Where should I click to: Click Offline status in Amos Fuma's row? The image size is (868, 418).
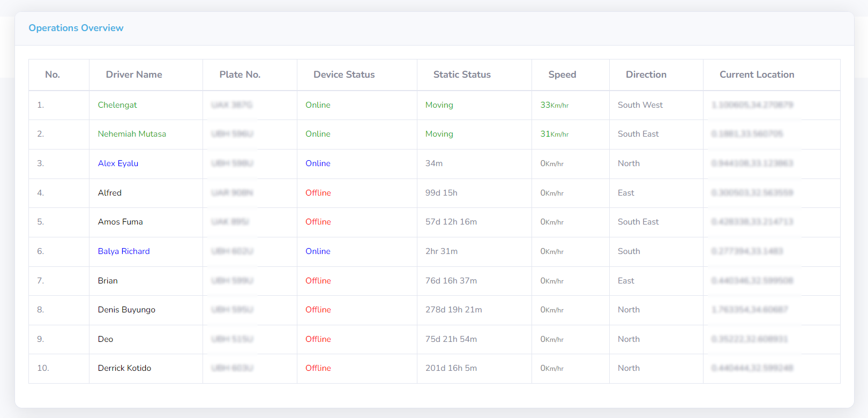coord(318,222)
